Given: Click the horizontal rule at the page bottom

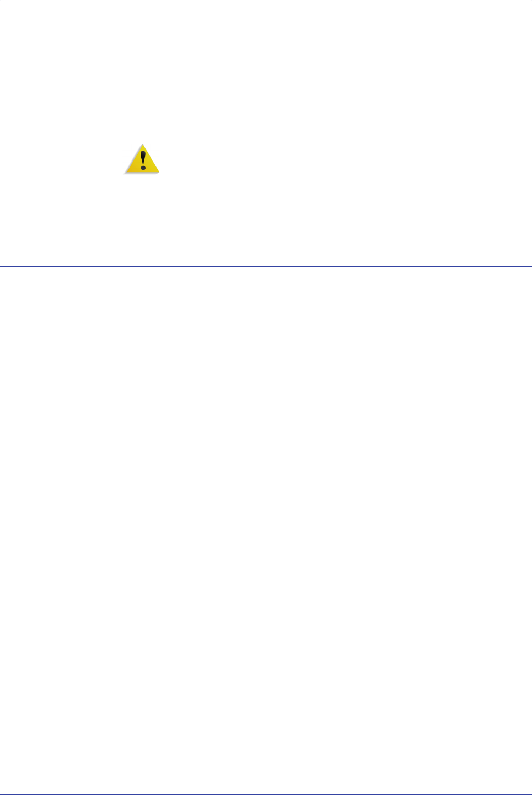Looking at the screenshot, I should point(266,794).
